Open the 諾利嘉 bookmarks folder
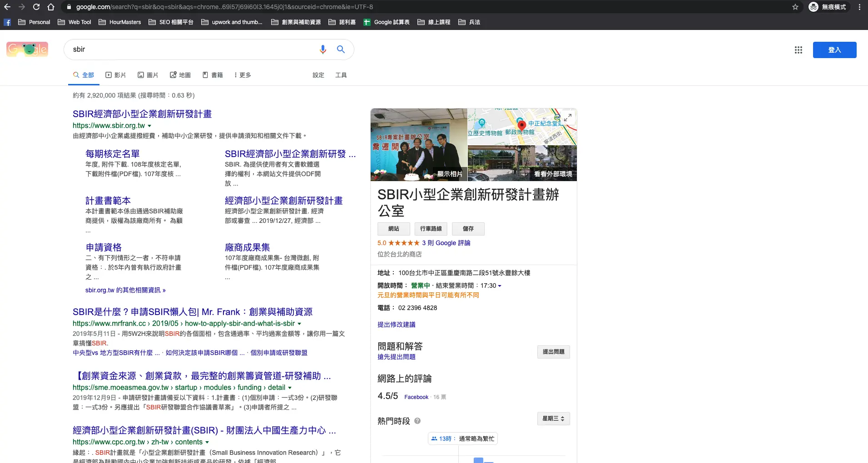868x463 pixels. click(x=342, y=22)
